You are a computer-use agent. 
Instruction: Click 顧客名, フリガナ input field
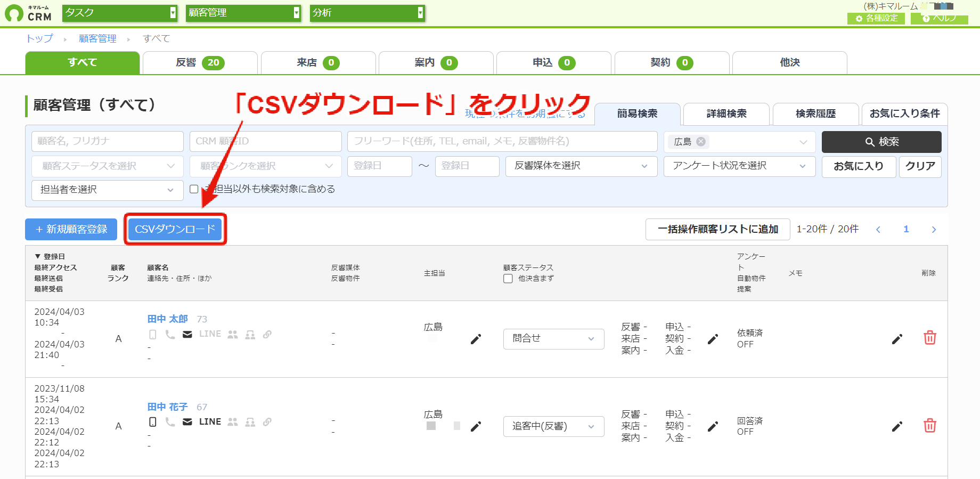pos(108,142)
